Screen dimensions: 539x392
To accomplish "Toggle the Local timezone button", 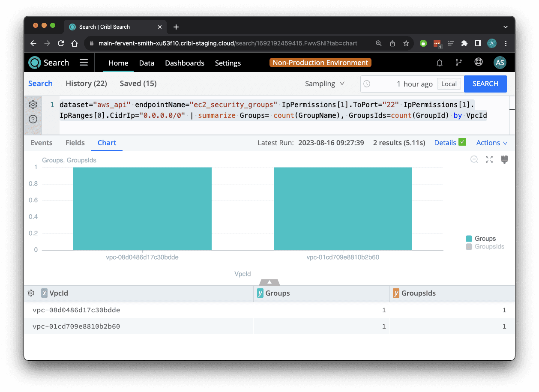I will point(449,84).
